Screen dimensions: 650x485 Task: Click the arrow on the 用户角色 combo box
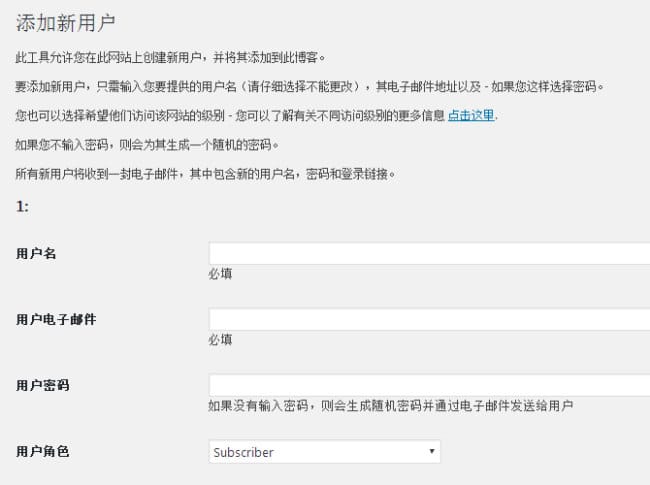[432, 451]
